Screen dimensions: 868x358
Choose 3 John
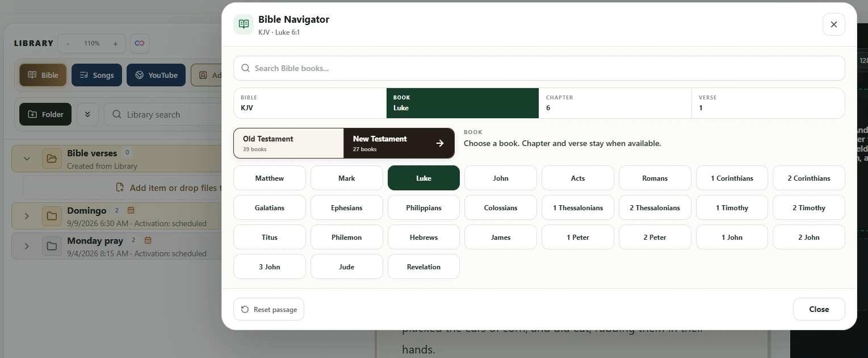[270, 267]
